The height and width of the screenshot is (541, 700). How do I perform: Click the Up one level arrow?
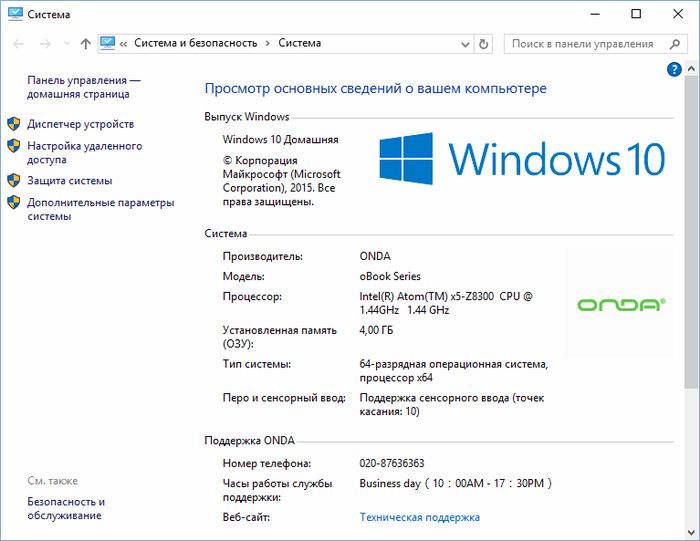click(85, 44)
